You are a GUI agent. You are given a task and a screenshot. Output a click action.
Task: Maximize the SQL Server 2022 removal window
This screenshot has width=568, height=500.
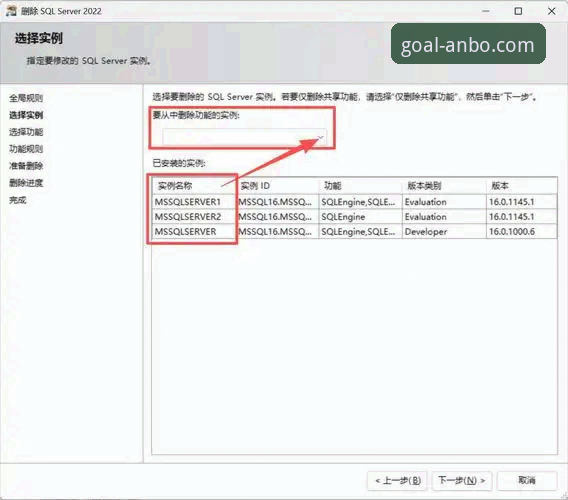coord(518,11)
